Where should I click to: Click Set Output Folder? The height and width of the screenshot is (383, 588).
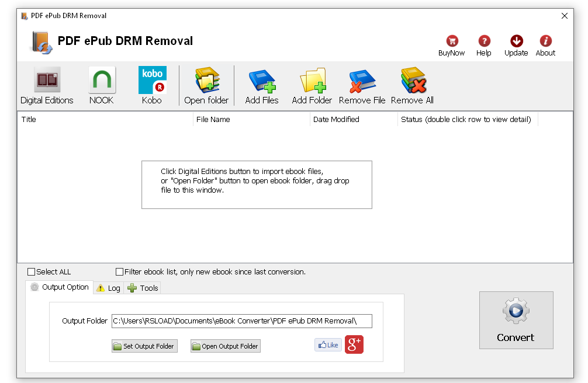tap(144, 346)
